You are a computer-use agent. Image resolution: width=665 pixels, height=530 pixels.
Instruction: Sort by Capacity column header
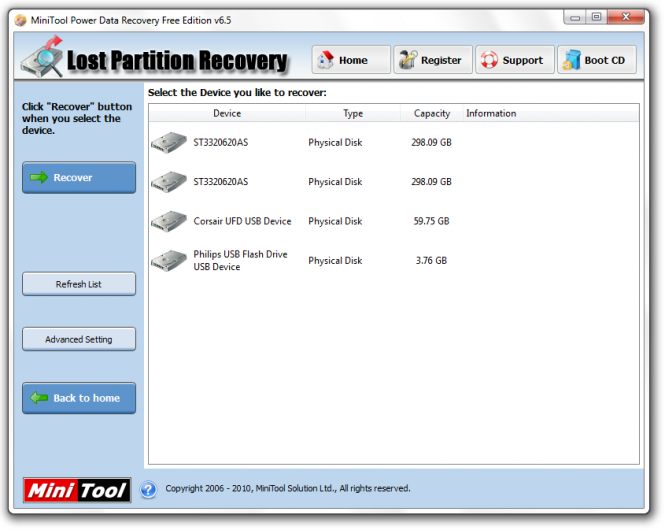coord(432,114)
